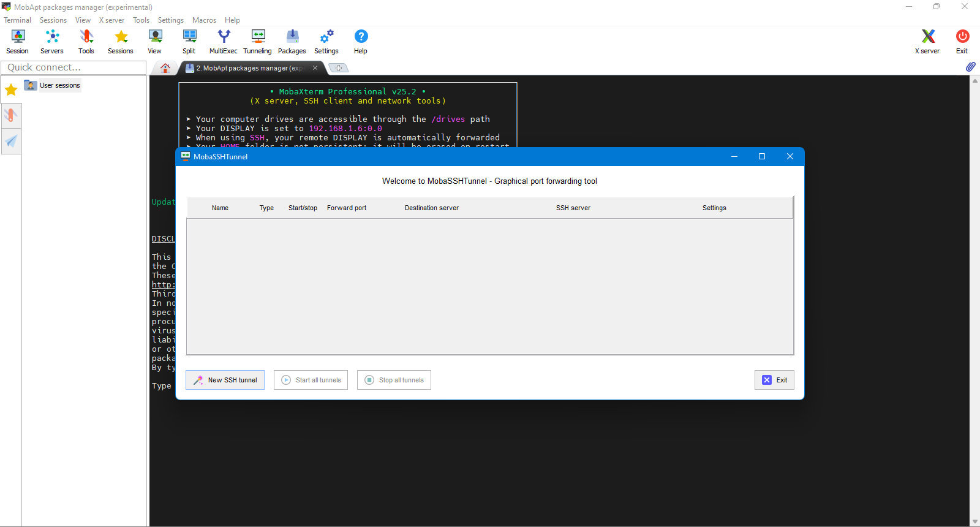
Task: Click the Quick connect input field
Action: (73, 67)
